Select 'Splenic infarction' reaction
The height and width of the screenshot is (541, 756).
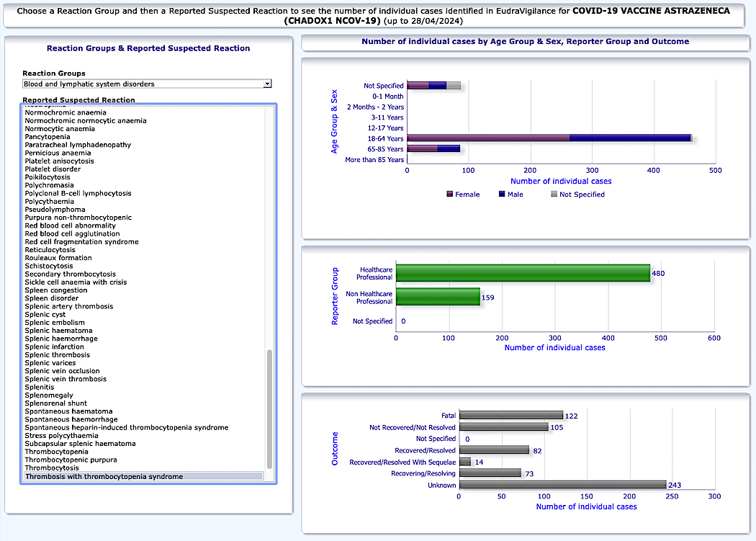click(55, 346)
